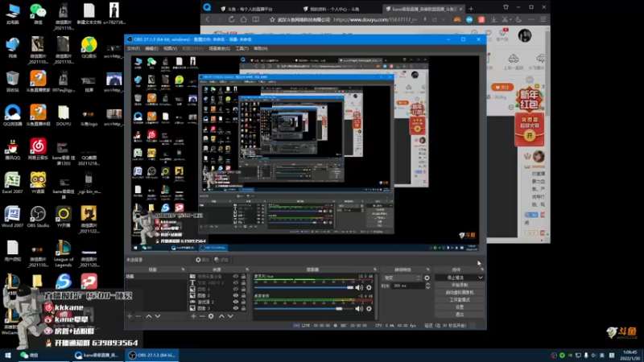Click Start Recording in OBS controls
Viewport: 644px width, 362px height.
[x=460, y=285]
